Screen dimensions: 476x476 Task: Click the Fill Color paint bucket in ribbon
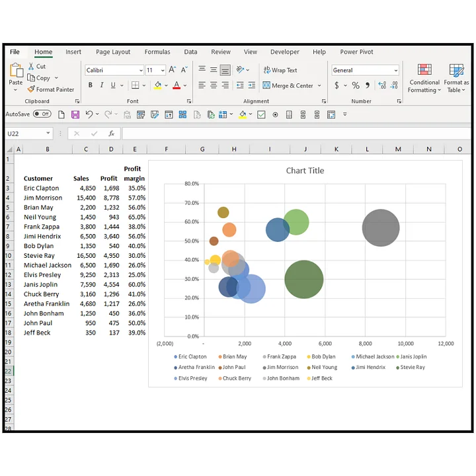coord(157,85)
